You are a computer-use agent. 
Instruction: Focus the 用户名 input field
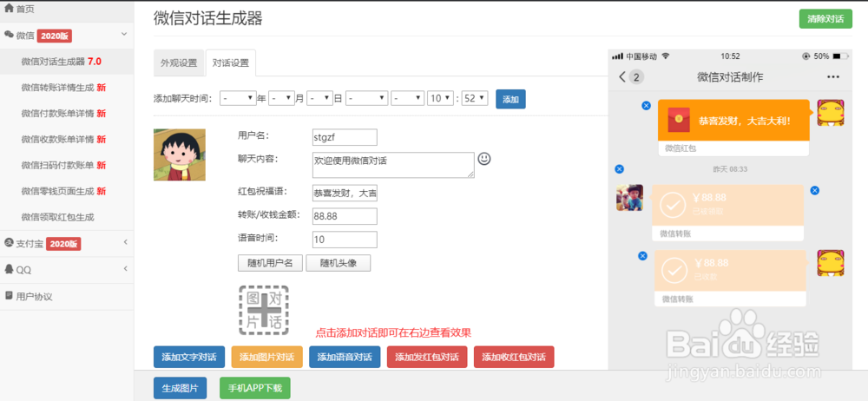(345, 137)
